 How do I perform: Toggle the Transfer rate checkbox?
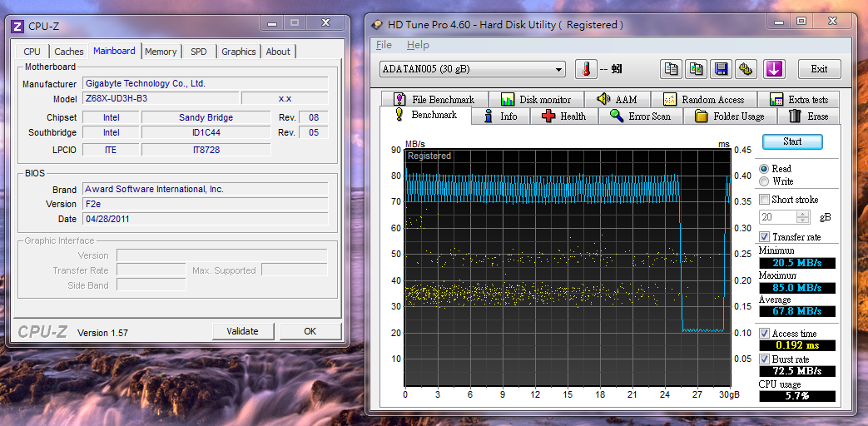point(765,237)
